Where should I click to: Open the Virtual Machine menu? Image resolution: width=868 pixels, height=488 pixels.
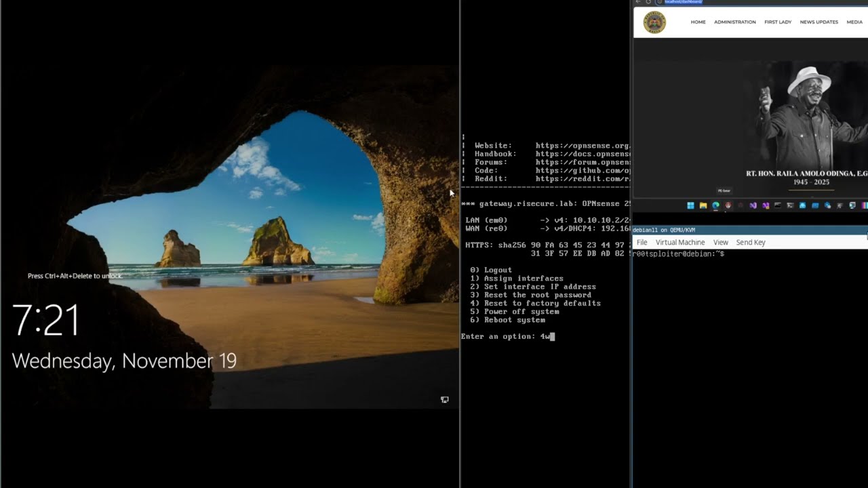tap(680, 243)
